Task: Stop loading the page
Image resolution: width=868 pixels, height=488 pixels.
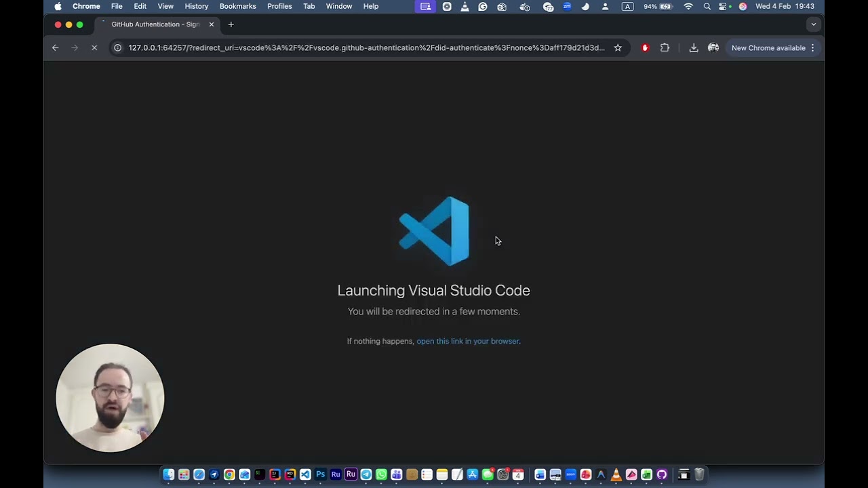Action: [x=94, y=48]
